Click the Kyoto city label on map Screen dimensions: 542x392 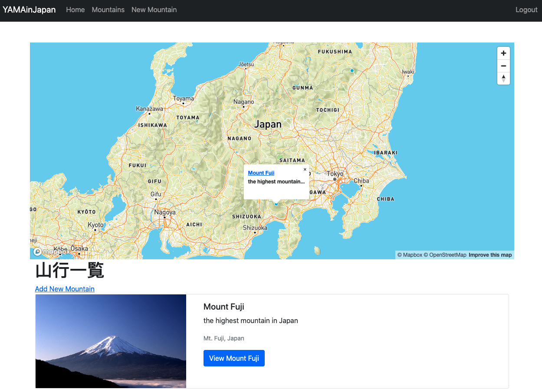click(x=95, y=225)
